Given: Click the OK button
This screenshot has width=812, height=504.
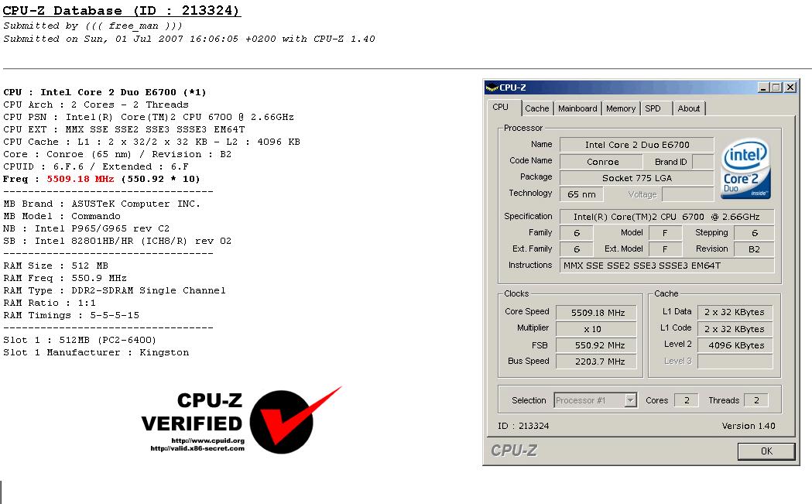Looking at the screenshot, I should (766, 451).
